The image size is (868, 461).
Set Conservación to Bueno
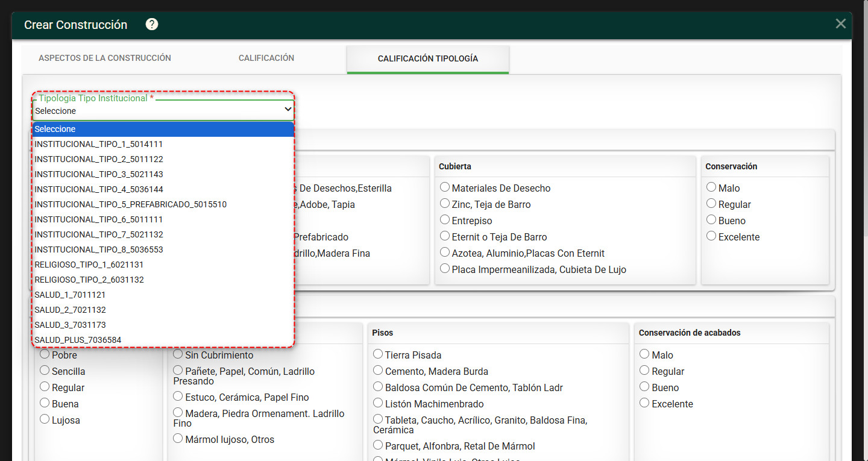click(711, 220)
